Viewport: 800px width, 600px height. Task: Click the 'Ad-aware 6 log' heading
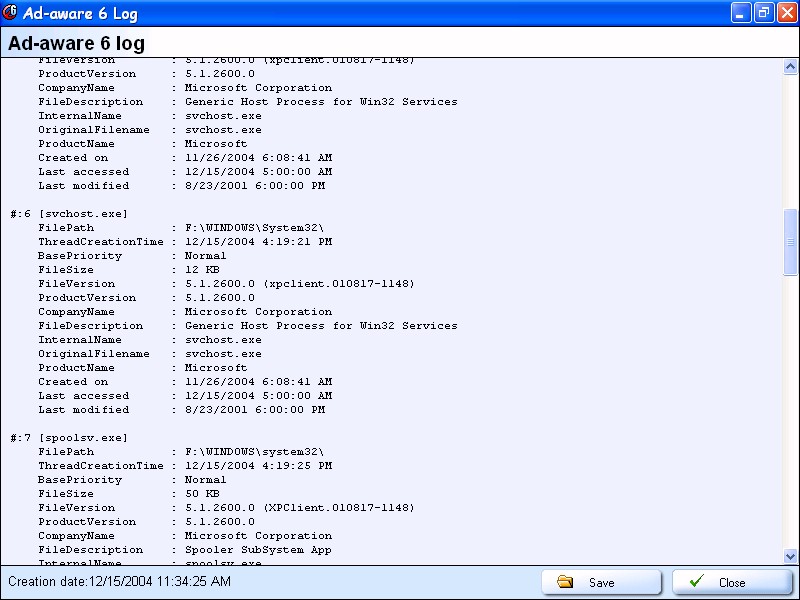tap(77, 43)
